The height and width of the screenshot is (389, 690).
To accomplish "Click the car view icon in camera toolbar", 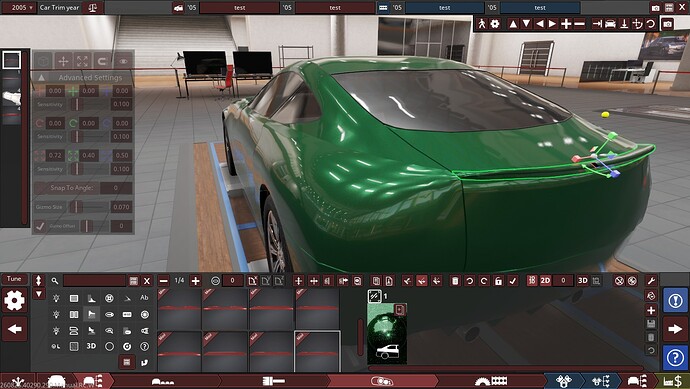I will [x=610, y=24].
